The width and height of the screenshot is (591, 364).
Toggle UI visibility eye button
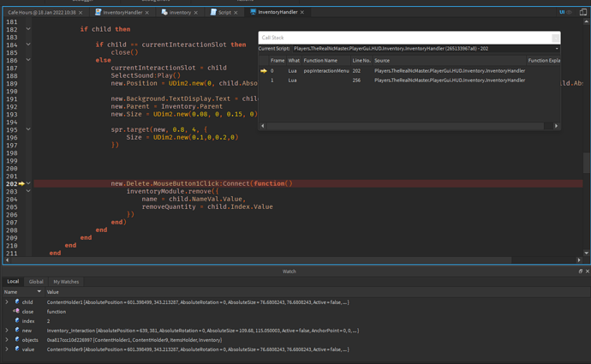tap(569, 12)
